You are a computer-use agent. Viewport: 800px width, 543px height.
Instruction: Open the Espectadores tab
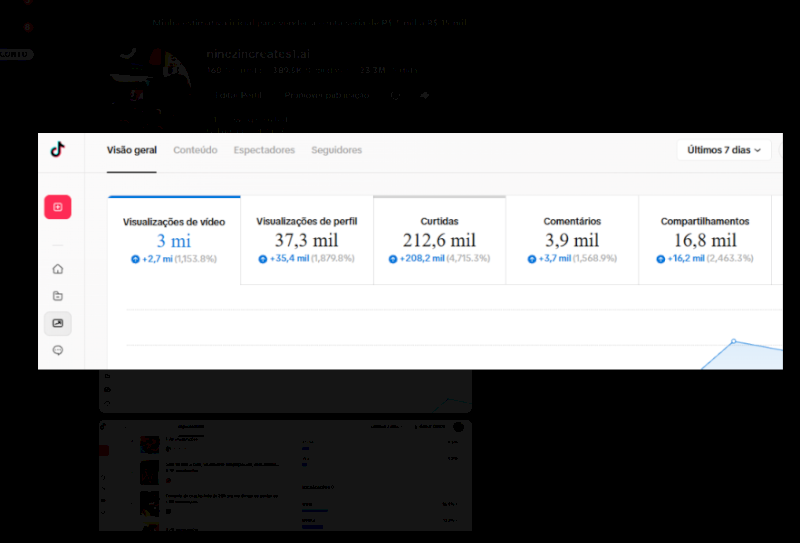[x=264, y=150]
